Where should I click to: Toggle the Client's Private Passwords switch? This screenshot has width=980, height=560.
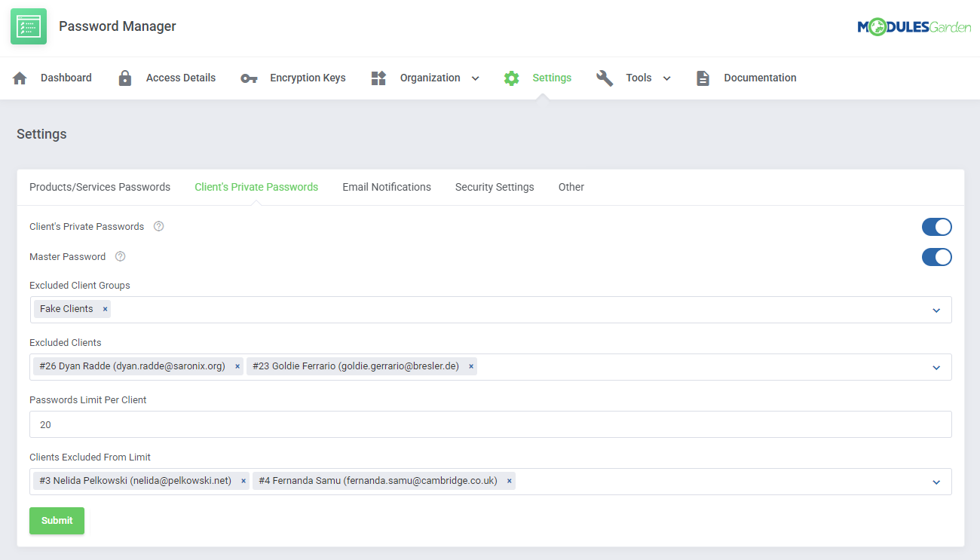coord(937,227)
